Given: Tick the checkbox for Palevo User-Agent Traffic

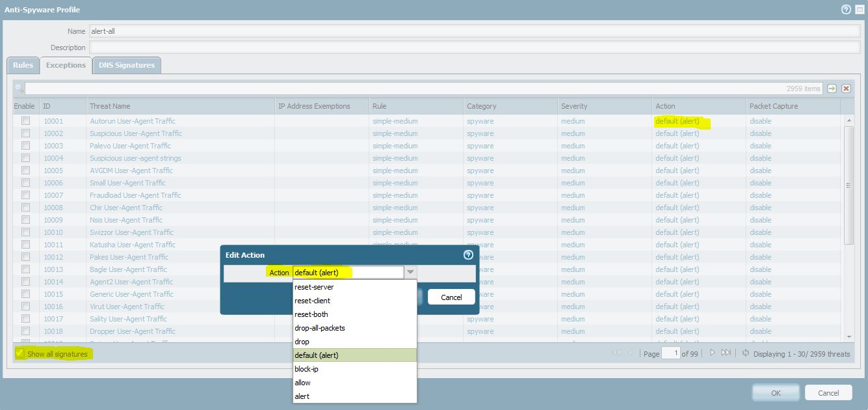Looking at the screenshot, I should (x=25, y=146).
